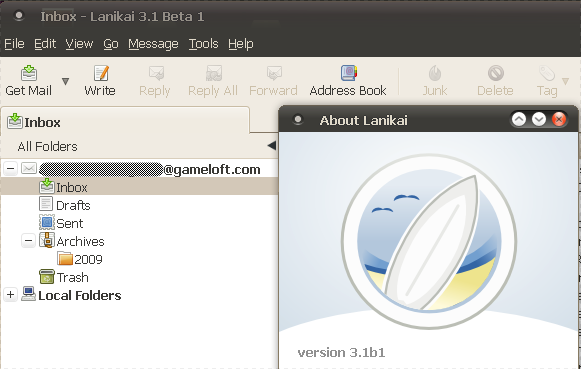Click the Trash folder icon
The height and width of the screenshot is (369, 581).
point(47,276)
